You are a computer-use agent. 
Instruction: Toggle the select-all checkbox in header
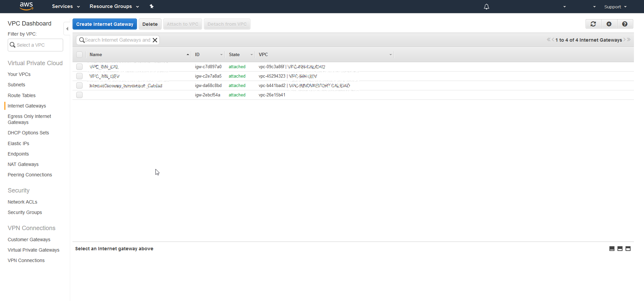79,54
